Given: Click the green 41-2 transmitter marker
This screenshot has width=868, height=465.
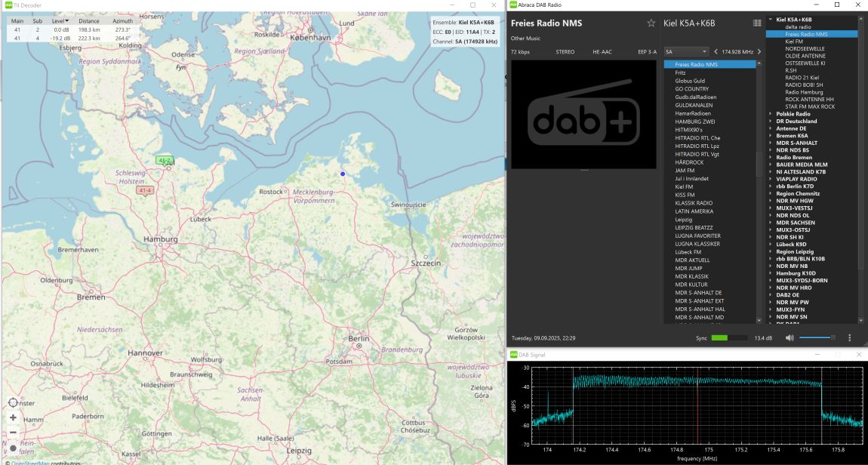Looking at the screenshot, I should (165, 160).
